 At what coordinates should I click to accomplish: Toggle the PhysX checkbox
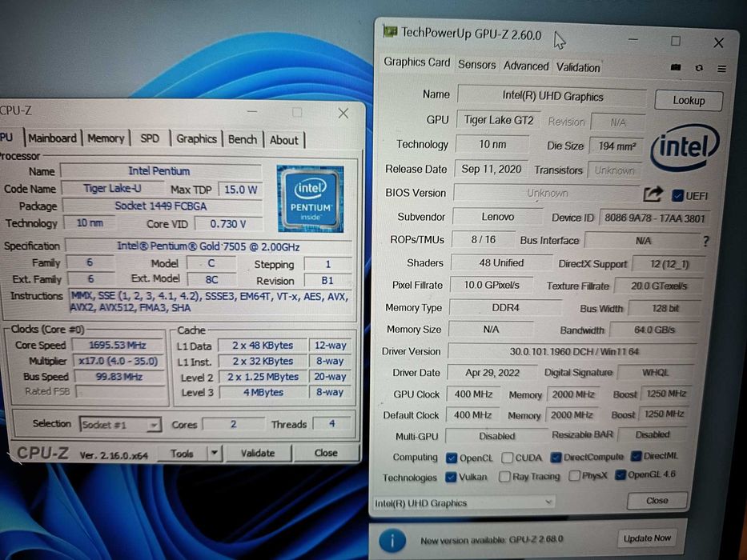[574, 475]
